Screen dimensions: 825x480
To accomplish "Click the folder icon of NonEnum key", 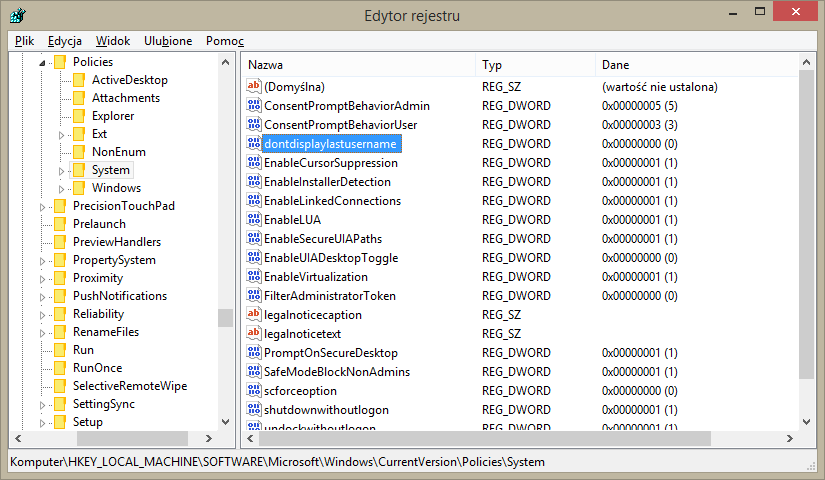I will [x=79, y=152].
